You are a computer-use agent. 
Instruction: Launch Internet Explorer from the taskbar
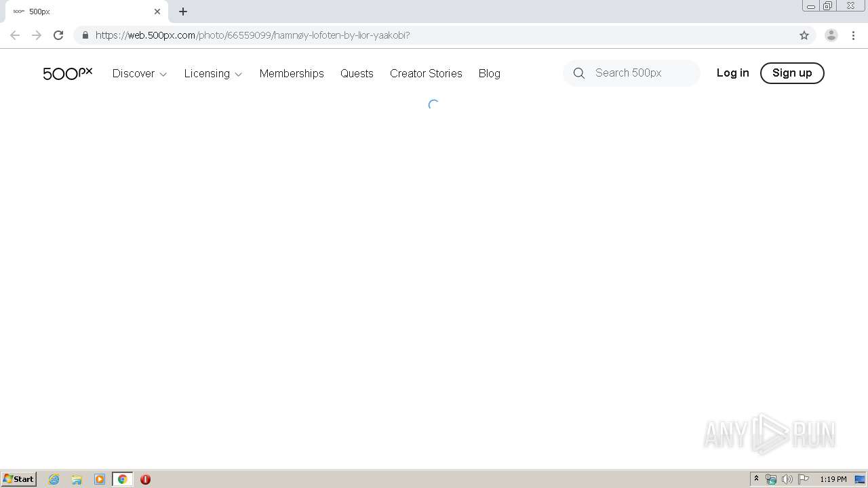pyautogui.click(x=54, y=479)
